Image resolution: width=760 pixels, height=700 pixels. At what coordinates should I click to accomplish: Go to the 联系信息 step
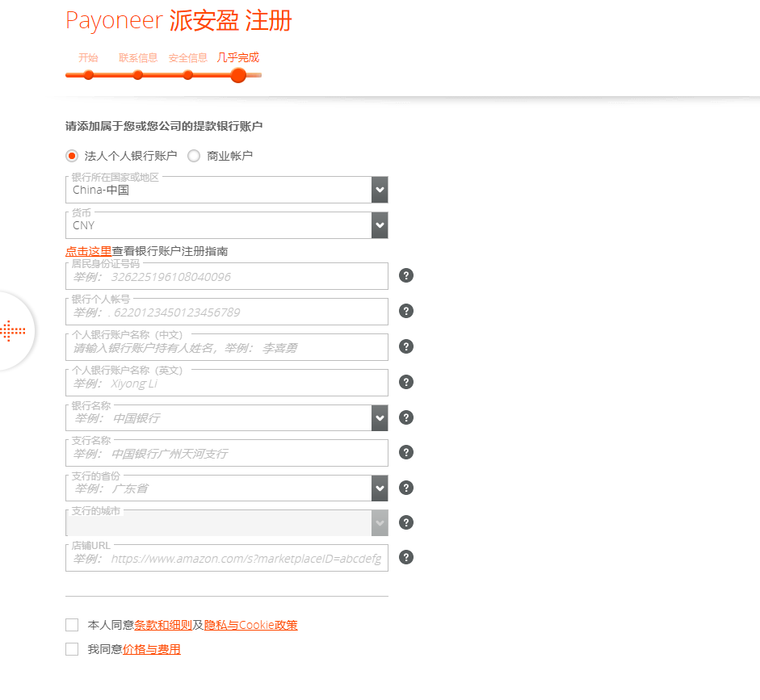(138, 57)
